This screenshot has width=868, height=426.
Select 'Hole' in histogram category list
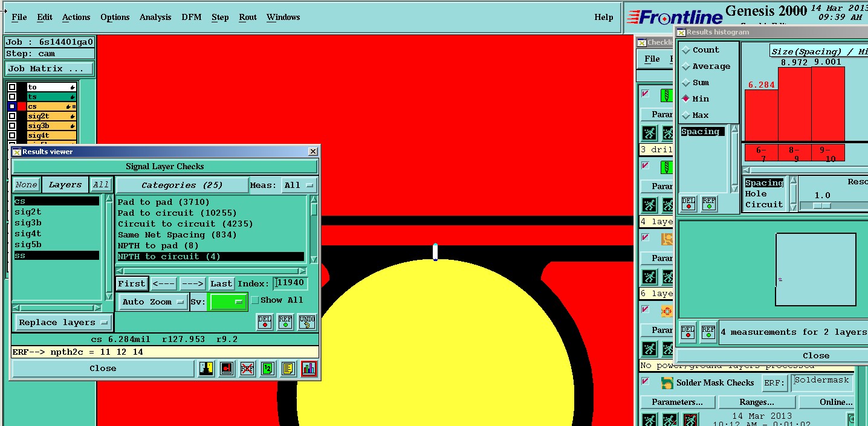point(756,194)
